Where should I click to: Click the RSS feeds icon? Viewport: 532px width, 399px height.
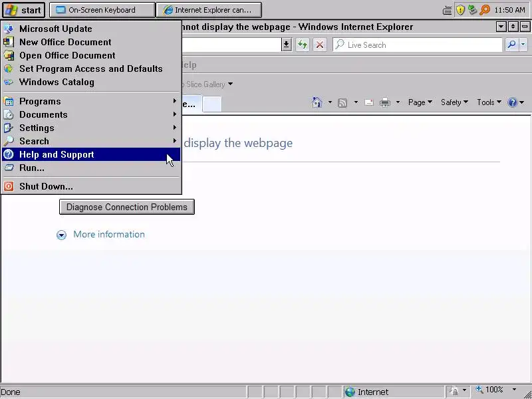pyautogui.click(x=342, y=102)
